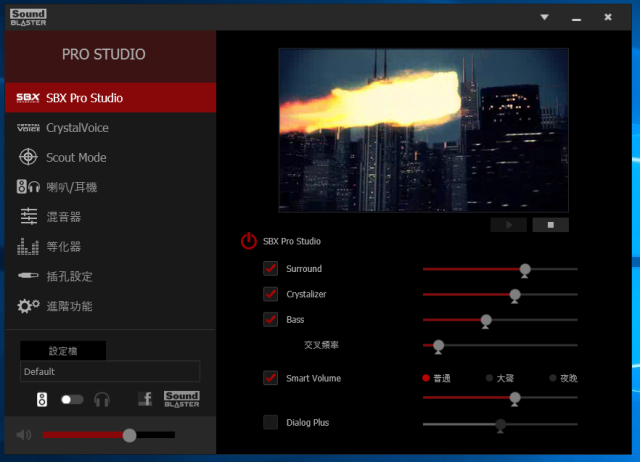
Task: Open 插孔設定 jack settings
Action: coord(110,277)
